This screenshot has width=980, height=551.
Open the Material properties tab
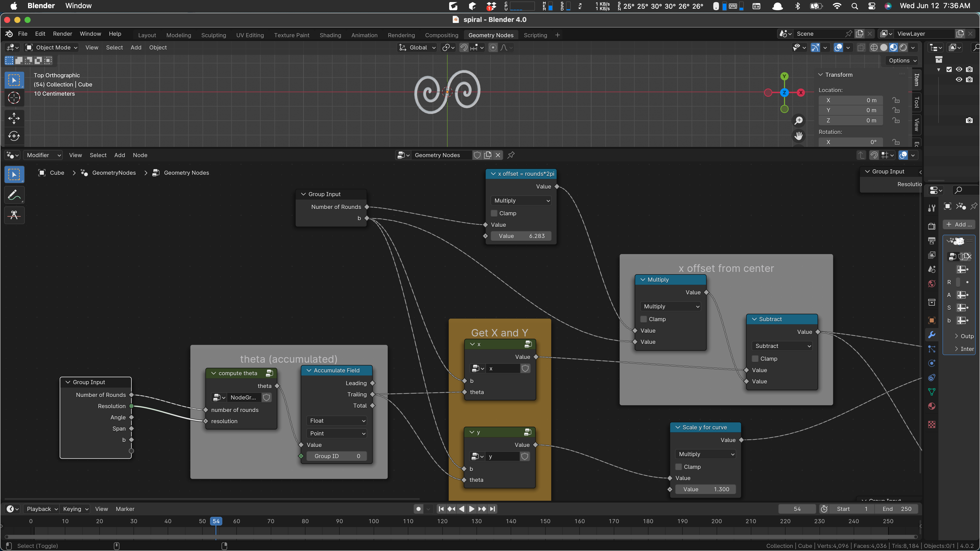point(932,406)
